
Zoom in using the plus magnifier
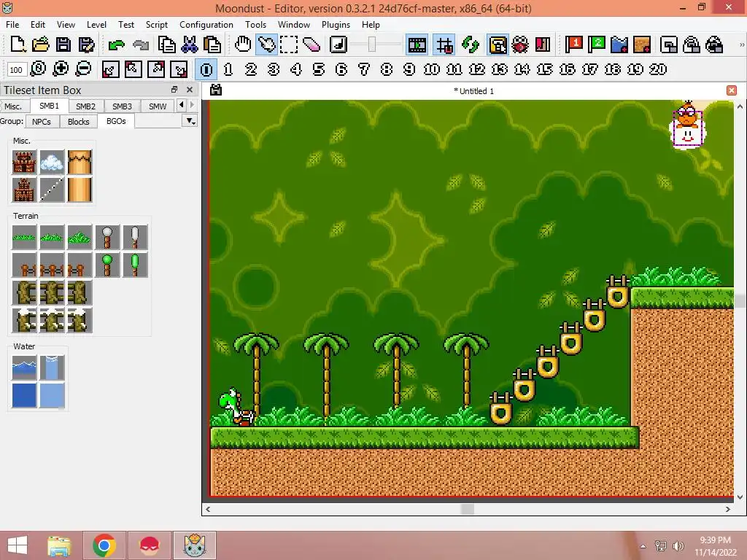coord(61,69)
